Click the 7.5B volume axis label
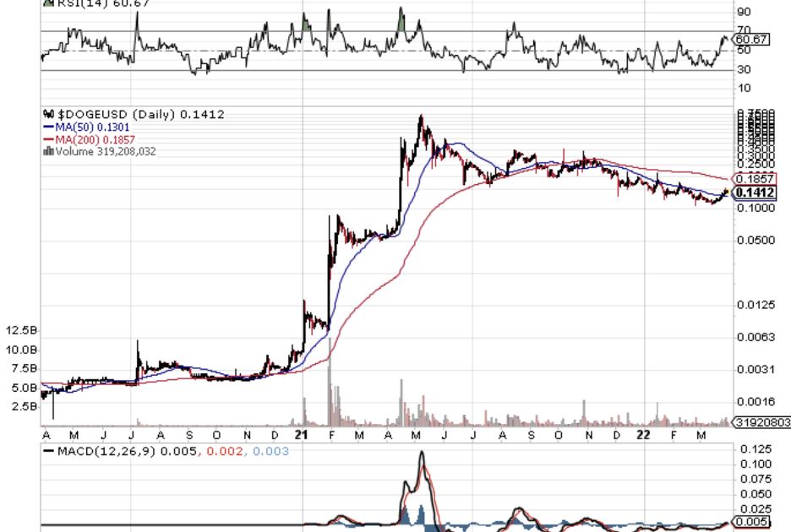Screen dimensions: 791x532 click(25, 369)
